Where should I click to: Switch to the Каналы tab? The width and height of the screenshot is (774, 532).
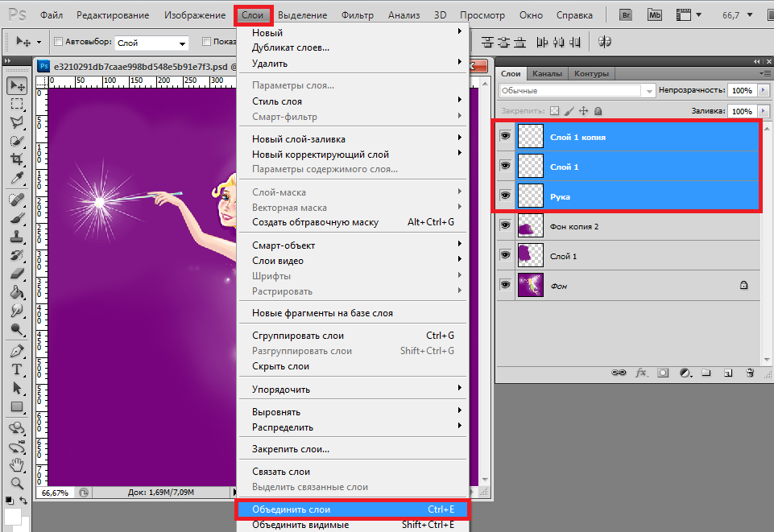tap(548, 74)
